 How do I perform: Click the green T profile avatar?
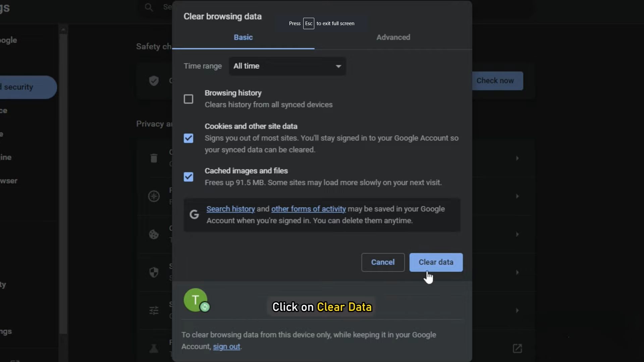coord(196,300)
